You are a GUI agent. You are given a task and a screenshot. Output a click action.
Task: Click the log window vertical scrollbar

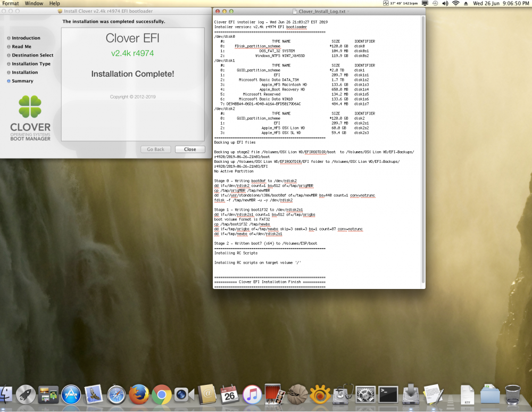pos(423,150)
